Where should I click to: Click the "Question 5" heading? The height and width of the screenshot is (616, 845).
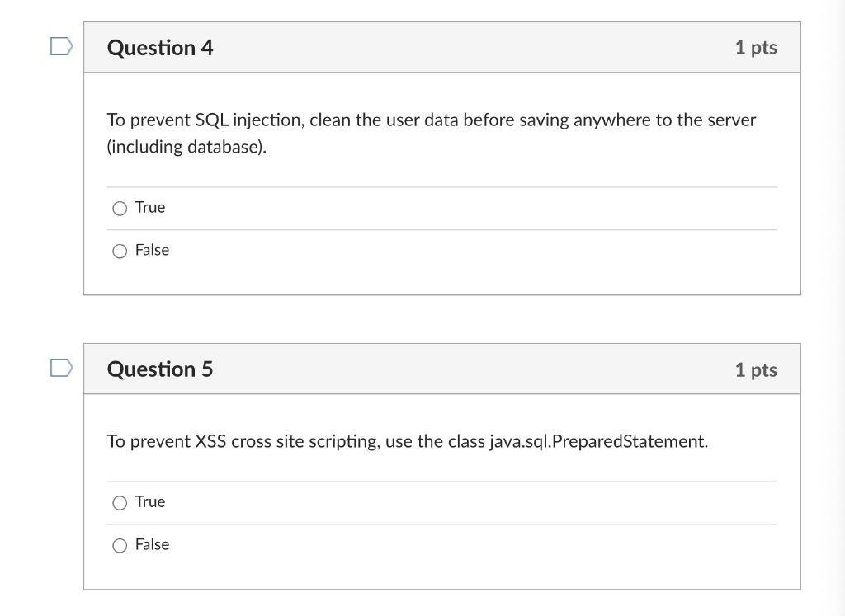pyautogui.click(x=160, y=369)
